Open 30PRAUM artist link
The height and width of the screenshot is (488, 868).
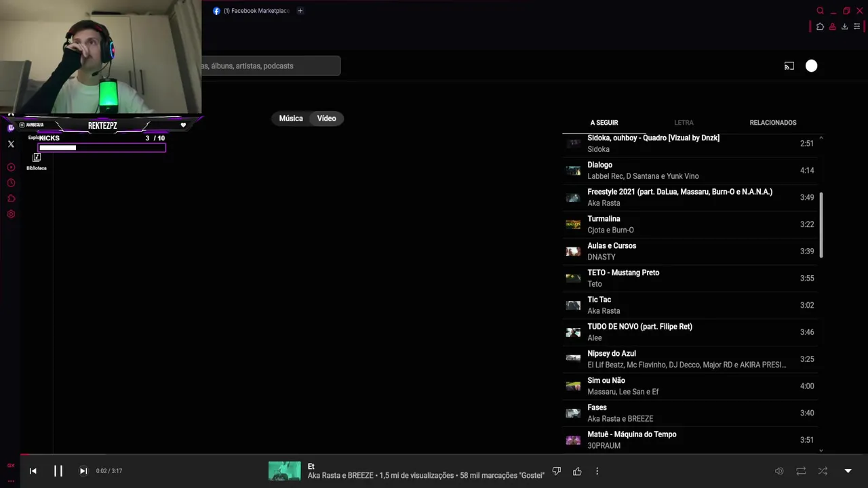click(x=604, y=446)
